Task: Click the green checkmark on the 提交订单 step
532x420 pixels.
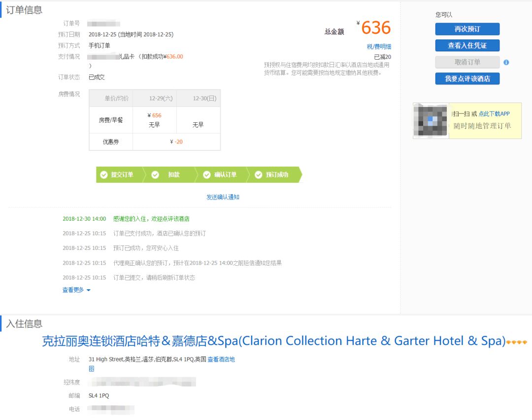Action: point(104,175)
